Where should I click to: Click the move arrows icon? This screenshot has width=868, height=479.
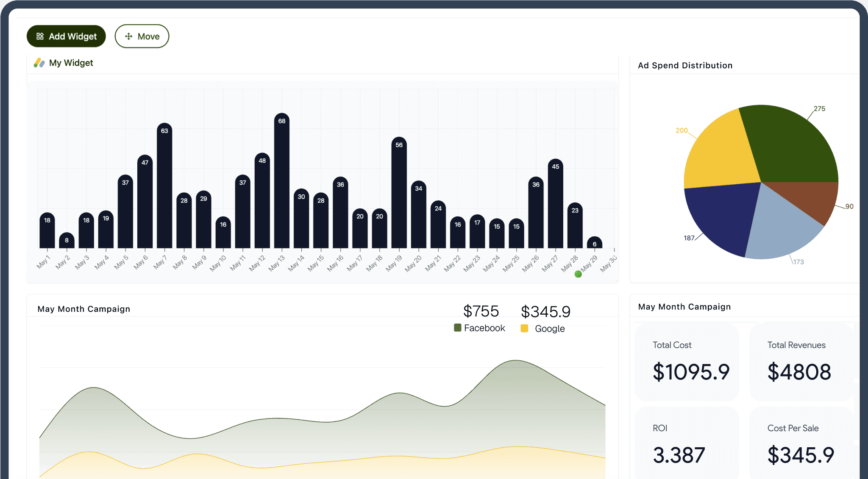click(128, 36)
